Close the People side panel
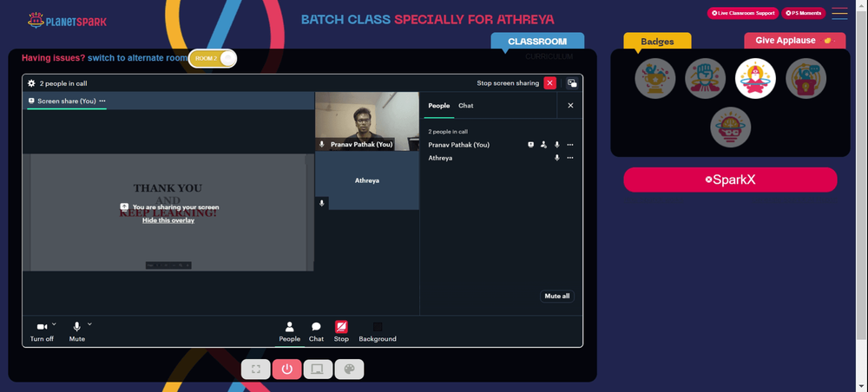This screenshot has height=392, width=868. click(x=571, y=106)
